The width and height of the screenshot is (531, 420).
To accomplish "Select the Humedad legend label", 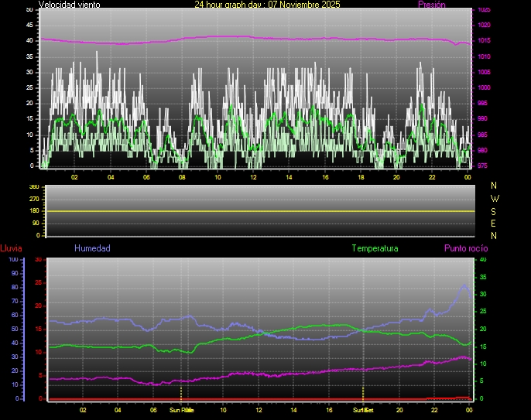I will 92,248.
